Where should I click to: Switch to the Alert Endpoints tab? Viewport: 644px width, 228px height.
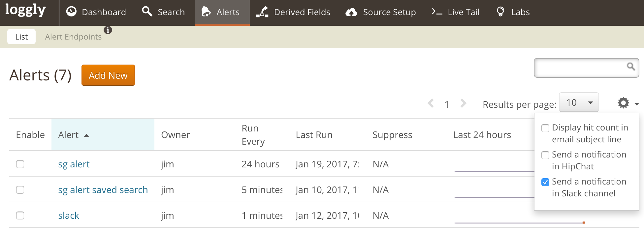tap(73, 37)
